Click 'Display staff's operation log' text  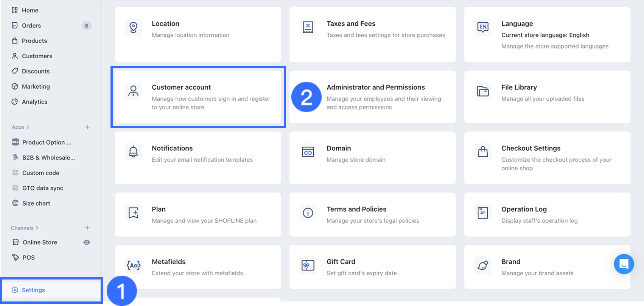point(540,221)
